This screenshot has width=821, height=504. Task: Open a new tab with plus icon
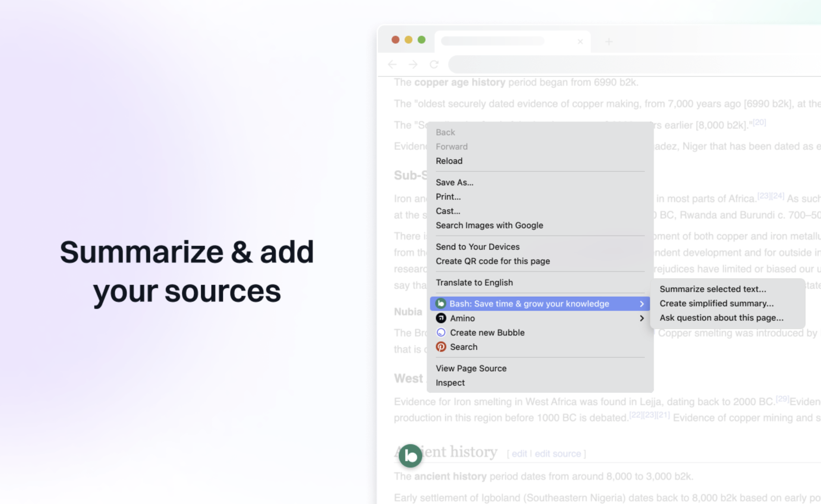pos(609,42)
